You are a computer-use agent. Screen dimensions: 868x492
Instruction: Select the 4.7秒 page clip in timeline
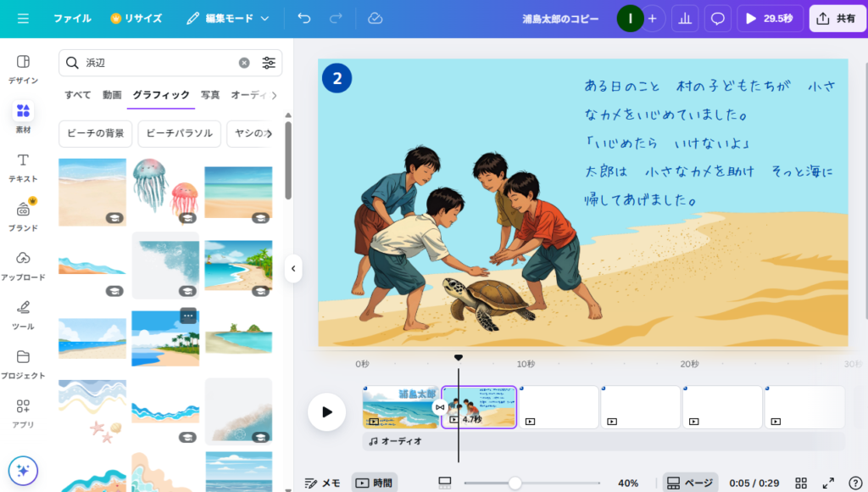point(479,407)
